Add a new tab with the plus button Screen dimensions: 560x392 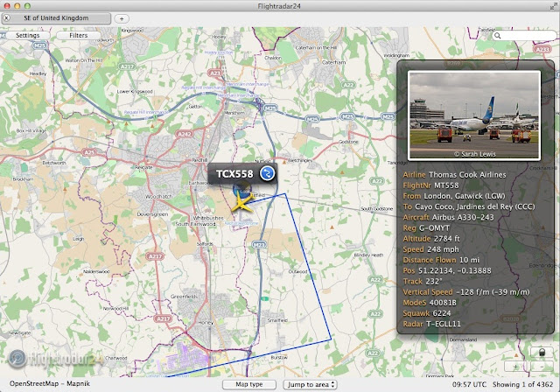tap(122, 18)
